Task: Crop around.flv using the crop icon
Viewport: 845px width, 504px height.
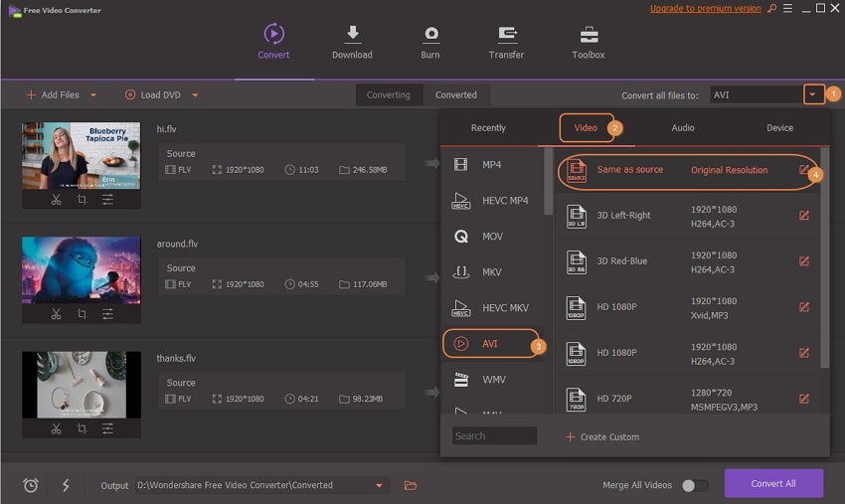Action: point(82,314)
